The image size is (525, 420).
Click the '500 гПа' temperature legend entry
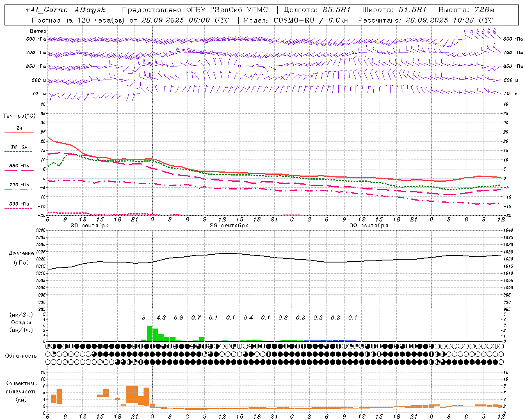19,204
